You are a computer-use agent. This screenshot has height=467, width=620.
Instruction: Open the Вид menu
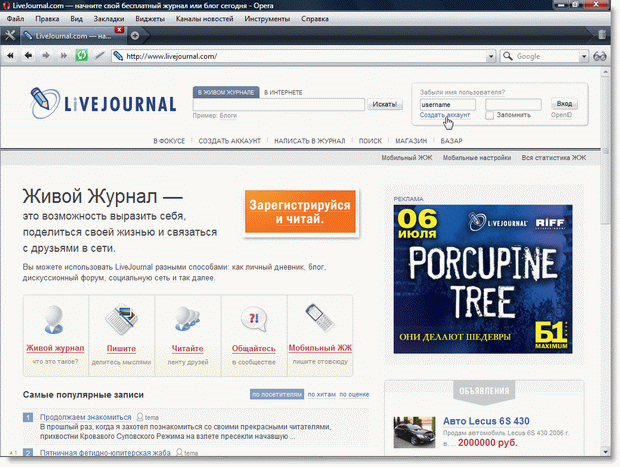76,19
